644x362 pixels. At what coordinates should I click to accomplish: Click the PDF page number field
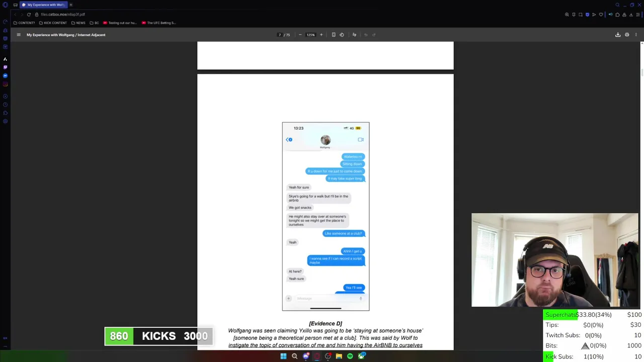tap(280, 35)
